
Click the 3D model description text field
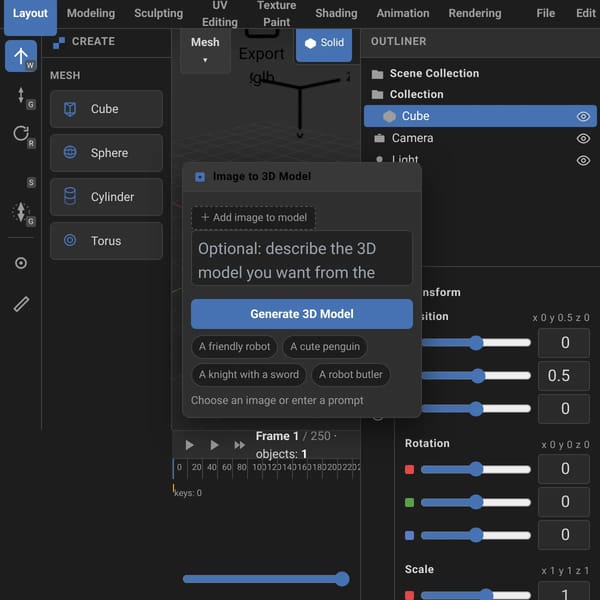[x=302, y=258]
